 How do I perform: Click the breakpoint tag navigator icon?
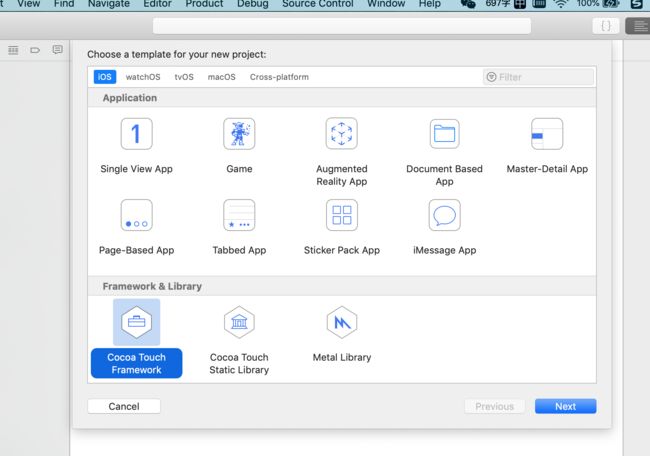[x=35, y=51]
